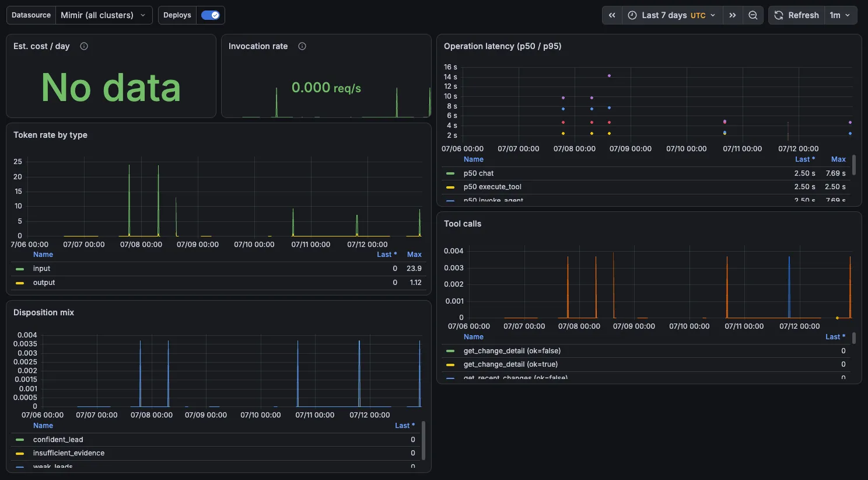Click the circular refresh arrows icon
The height and width of the screenshot is (480, 868).
779,15
